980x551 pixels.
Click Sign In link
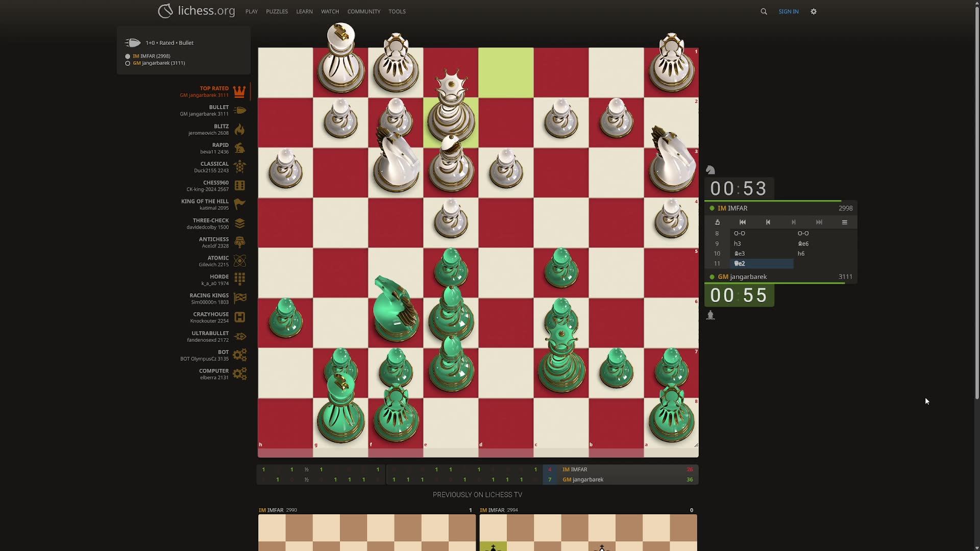(x=788, y=11)
